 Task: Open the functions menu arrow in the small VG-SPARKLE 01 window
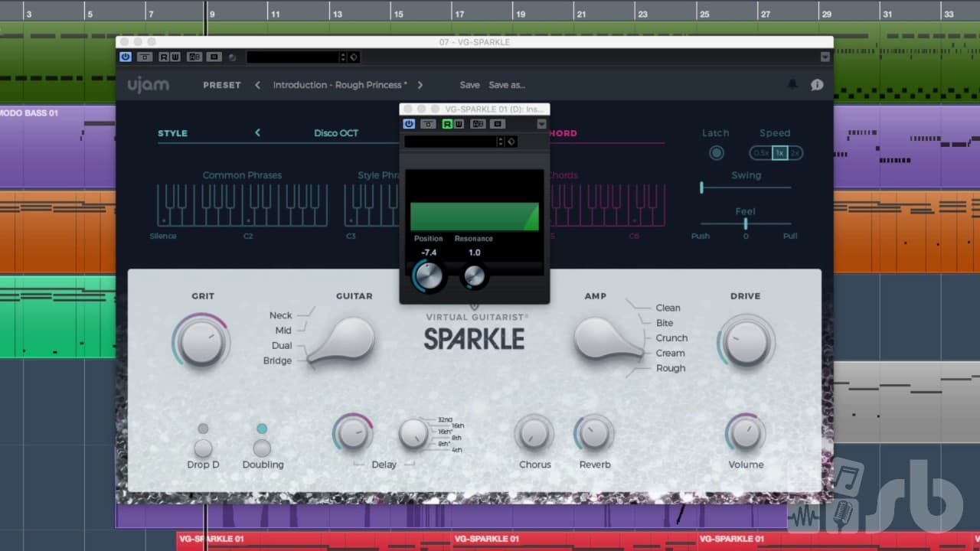point(541,124)
